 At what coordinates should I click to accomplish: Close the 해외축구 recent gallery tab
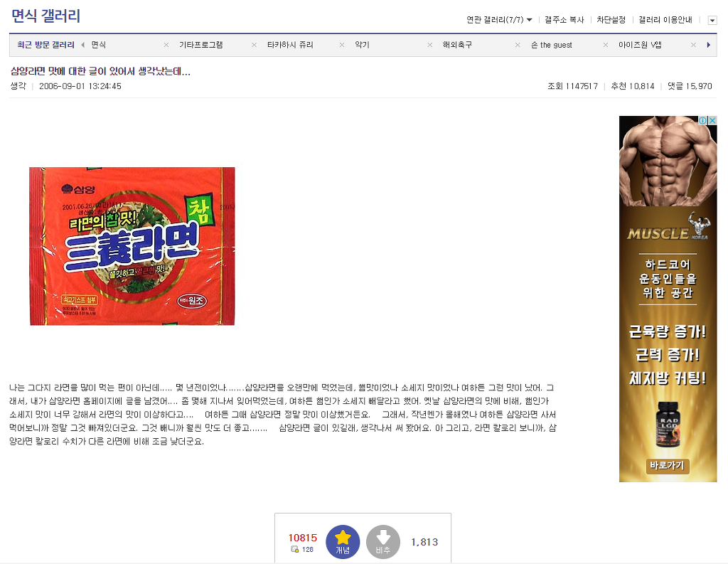518,45
